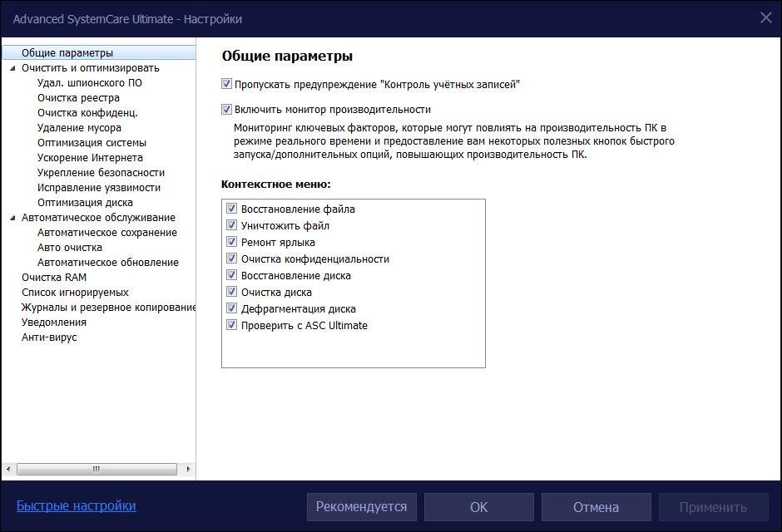Select 'Очистка RAM' in sidebar

point(54,277)
